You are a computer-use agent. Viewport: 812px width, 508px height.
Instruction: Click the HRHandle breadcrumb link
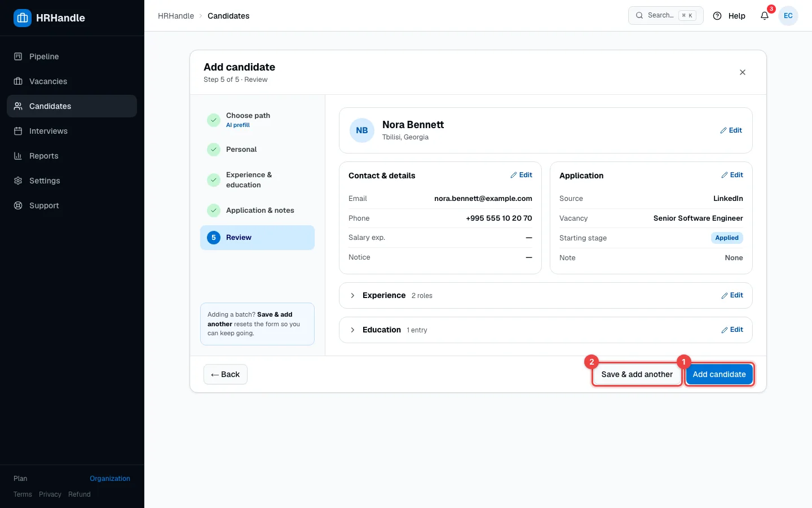[x=176, y=16]
